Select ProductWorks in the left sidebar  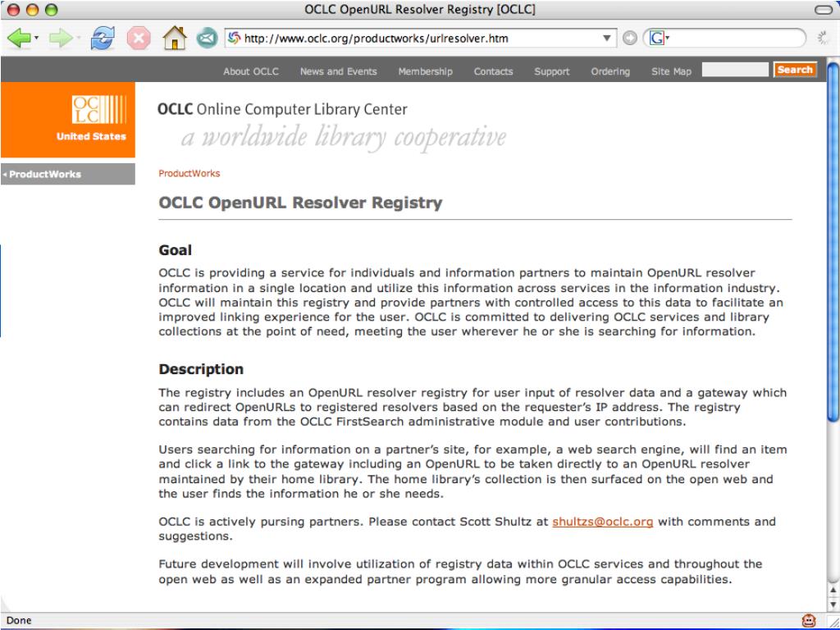pos(68,174)
